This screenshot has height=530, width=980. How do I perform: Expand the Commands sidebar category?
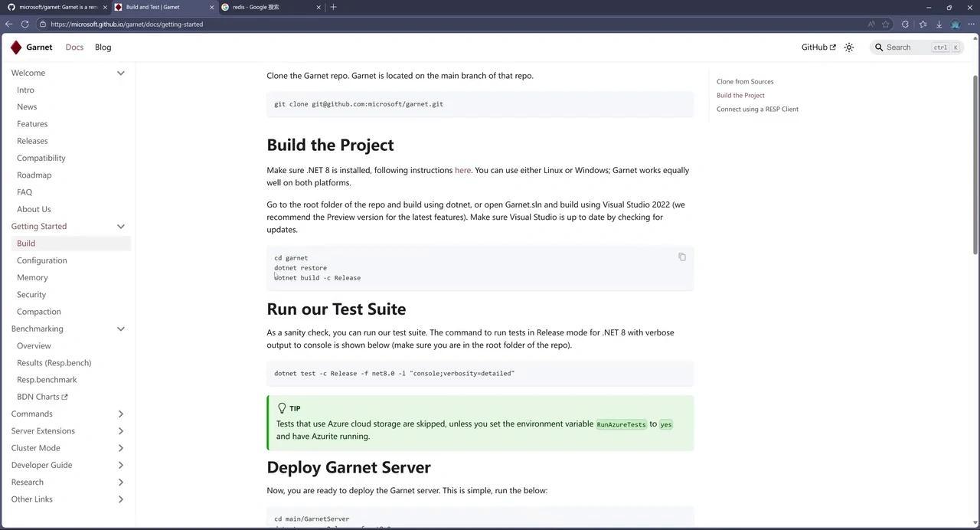120,414
